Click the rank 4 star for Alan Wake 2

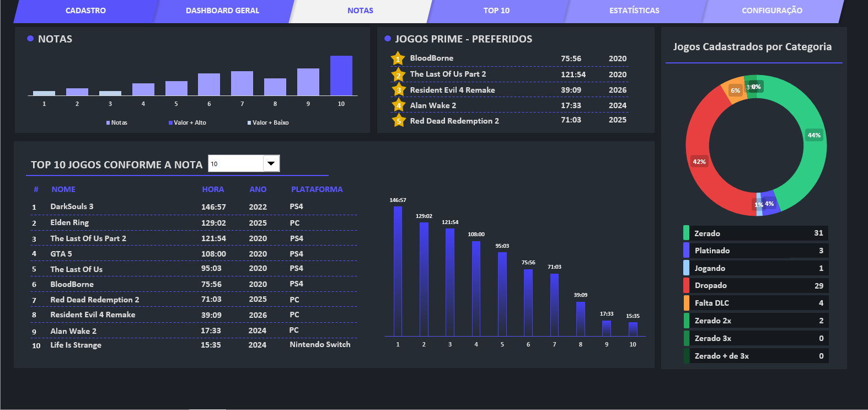pos(399,105)
